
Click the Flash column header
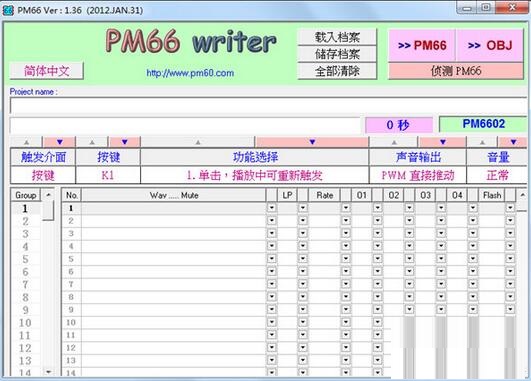click(492, 195)
